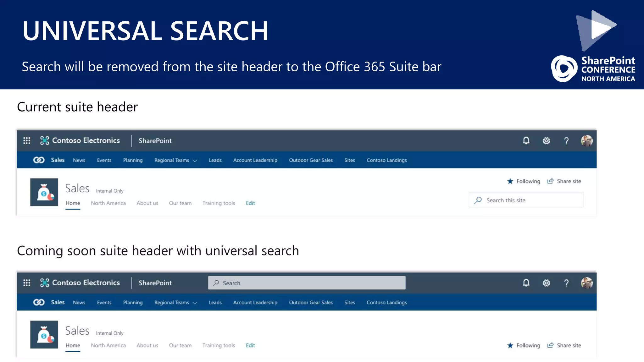Click Sales site title in current header

click(x=77, y=189)
